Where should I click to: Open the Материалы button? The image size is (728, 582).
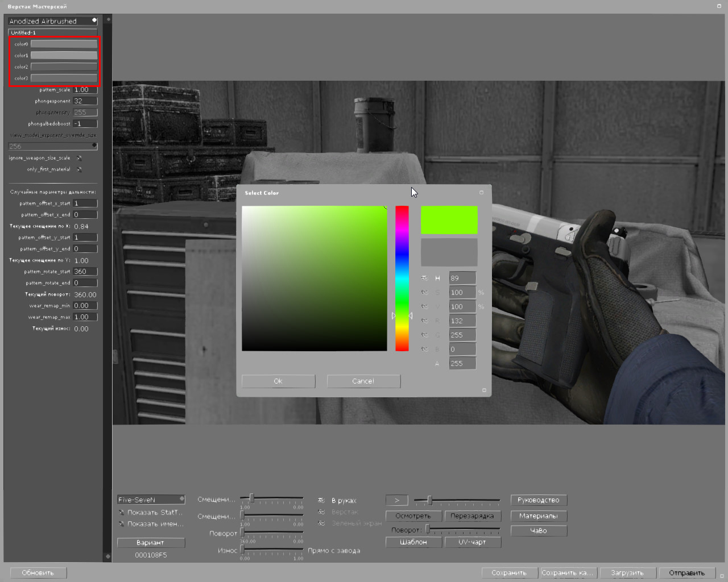539,516
